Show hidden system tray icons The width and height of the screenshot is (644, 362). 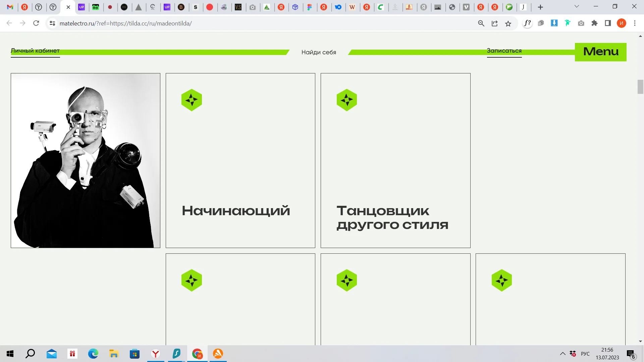[x=563, y=354]
